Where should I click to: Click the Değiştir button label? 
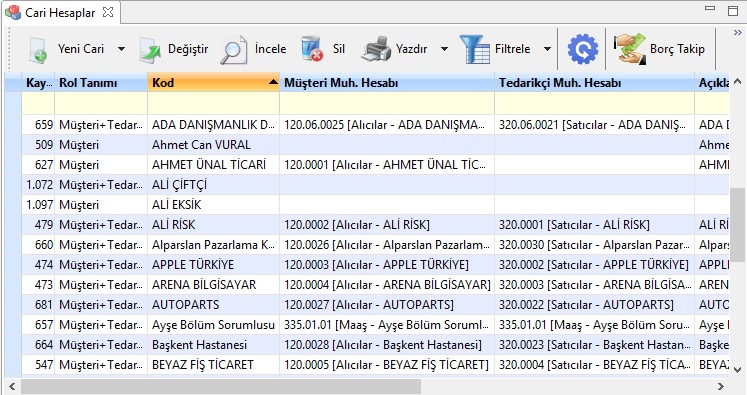[188, 49]
